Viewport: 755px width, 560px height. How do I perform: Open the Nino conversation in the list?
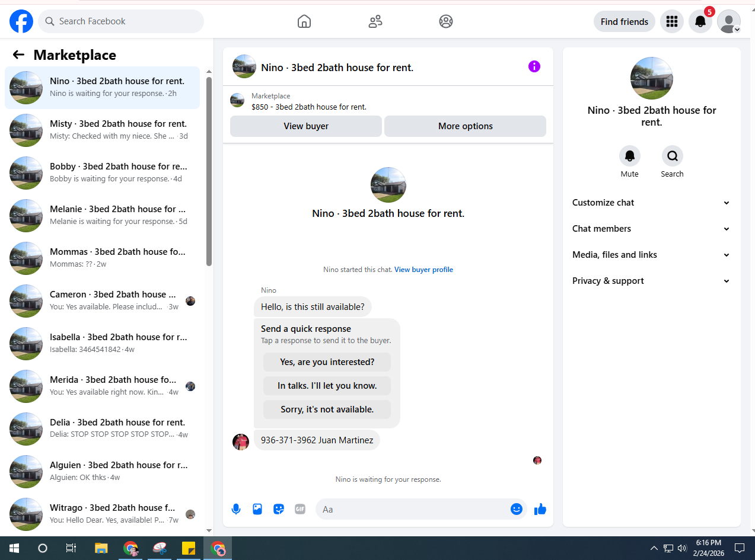point(102,88)
